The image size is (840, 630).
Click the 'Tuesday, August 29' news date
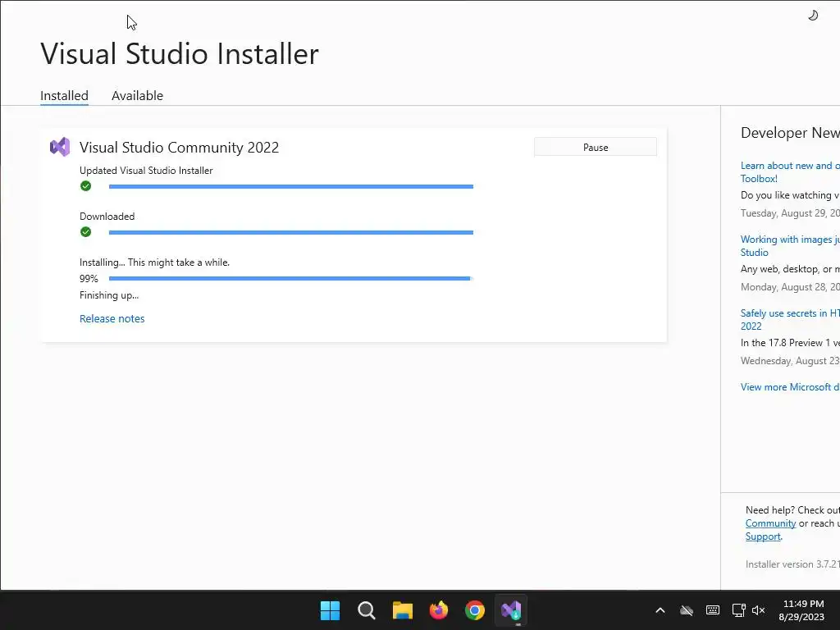pyautogui.click(x=790, y=213)
